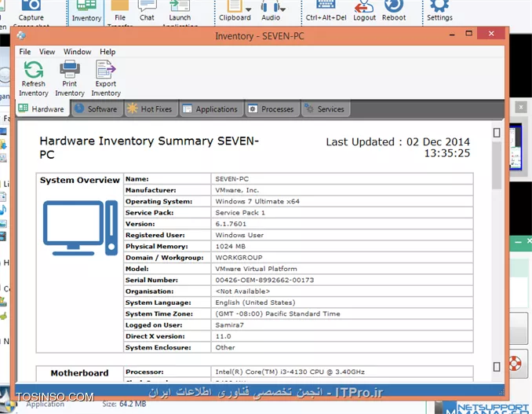
Task: Switch to the Software tab
Action: click(97, 109)
